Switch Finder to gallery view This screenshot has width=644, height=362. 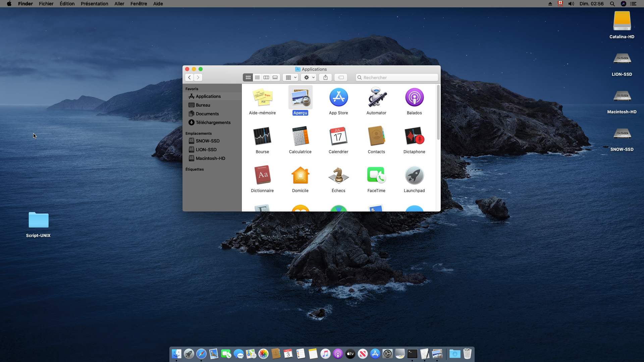click(275, 77)
